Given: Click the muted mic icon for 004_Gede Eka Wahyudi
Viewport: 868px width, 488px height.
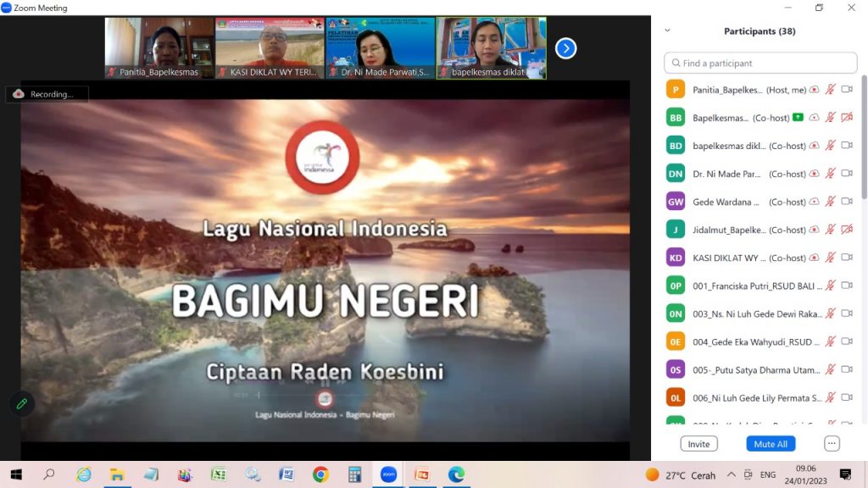Looking at the screenshot, I should coord(831,341).
